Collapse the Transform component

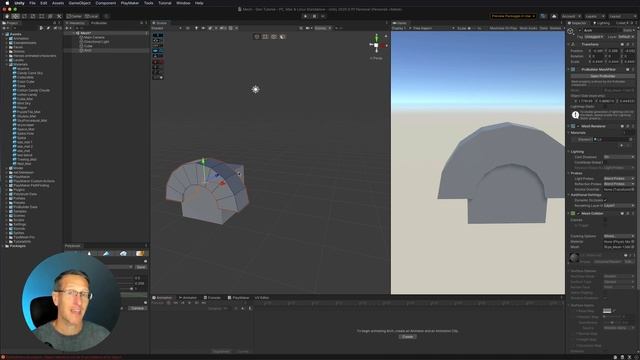click(569, 44)
